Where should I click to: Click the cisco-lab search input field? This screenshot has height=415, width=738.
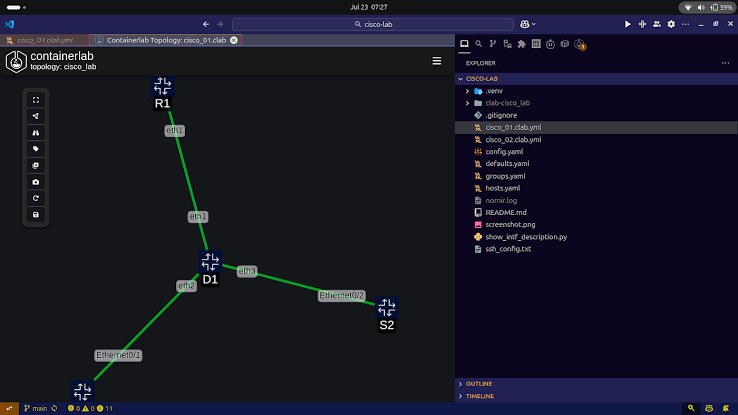373,24
